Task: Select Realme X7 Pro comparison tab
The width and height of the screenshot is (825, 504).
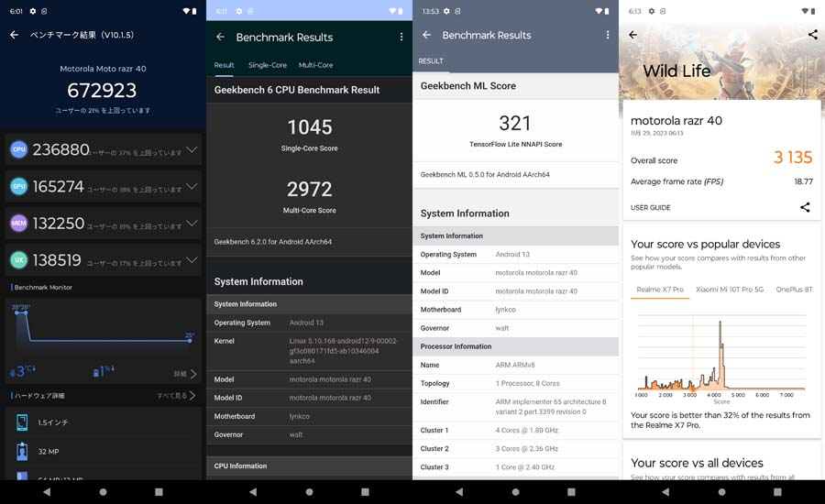Action: pos(660,290)
